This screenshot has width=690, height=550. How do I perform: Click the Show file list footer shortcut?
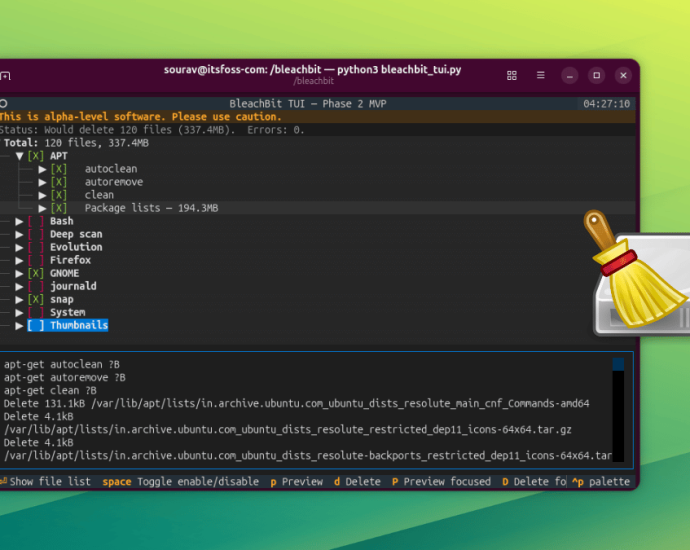pyautogui.click(x=45, y=481)
